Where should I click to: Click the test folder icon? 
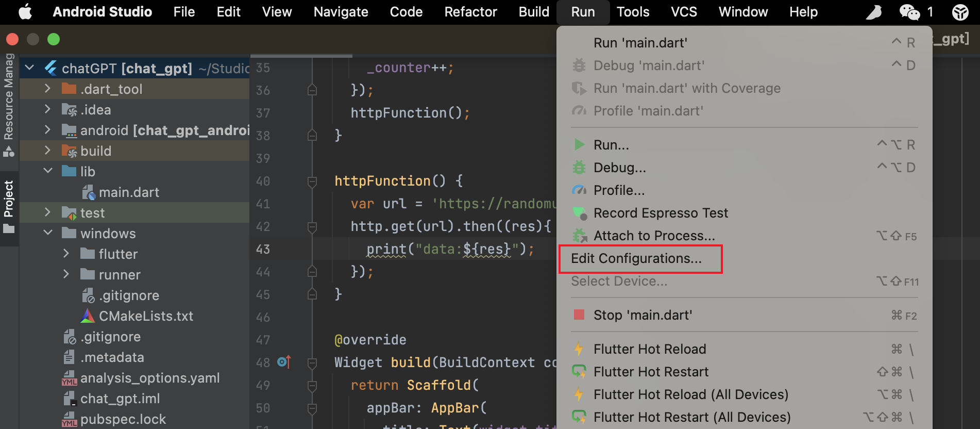point(69,212)
